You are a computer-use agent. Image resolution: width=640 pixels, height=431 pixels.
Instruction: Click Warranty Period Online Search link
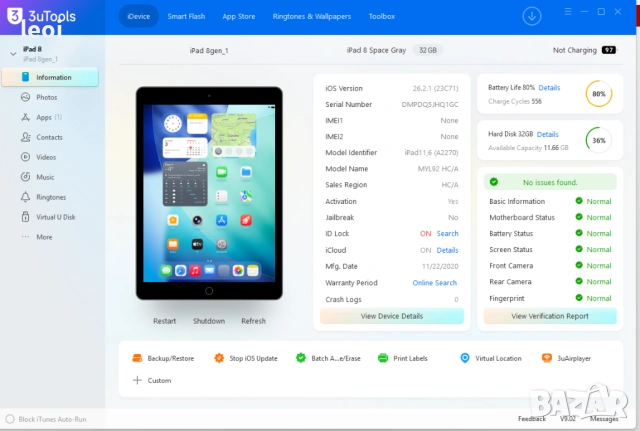coord(435,282)
